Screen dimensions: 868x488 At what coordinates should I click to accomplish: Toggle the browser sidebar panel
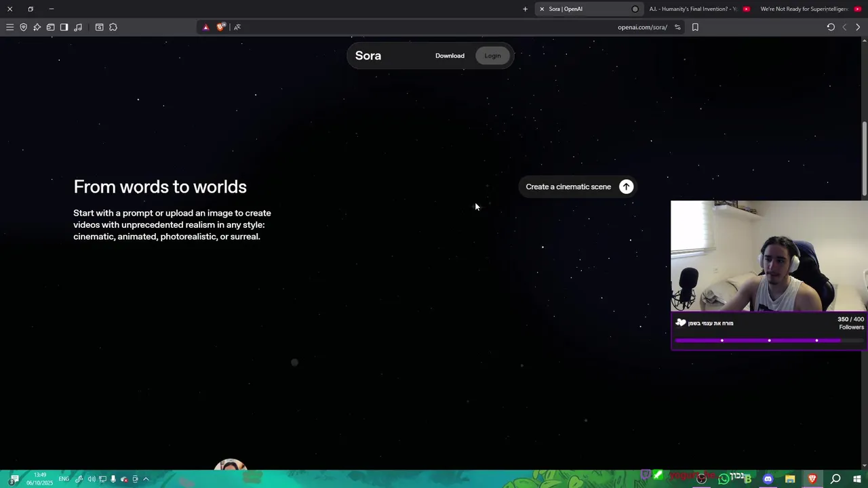(x=64, y=27)
